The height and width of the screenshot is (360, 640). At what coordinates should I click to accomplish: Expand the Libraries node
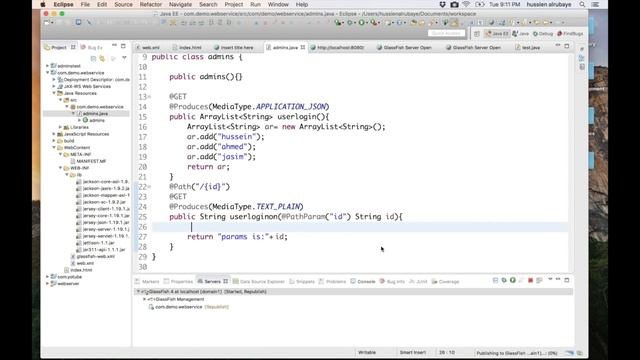[x=60, y=127]
